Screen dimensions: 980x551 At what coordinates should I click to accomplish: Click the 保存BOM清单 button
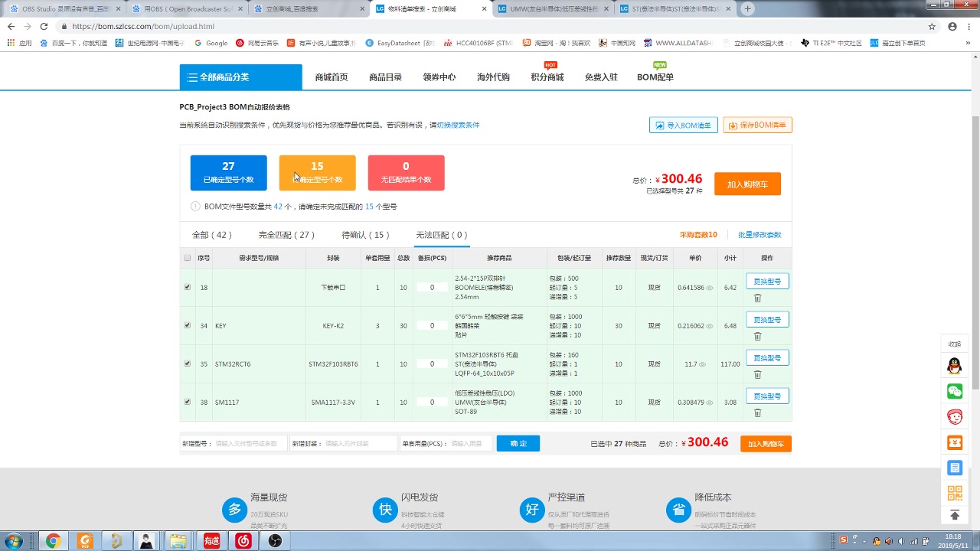(x=757, y=126)
